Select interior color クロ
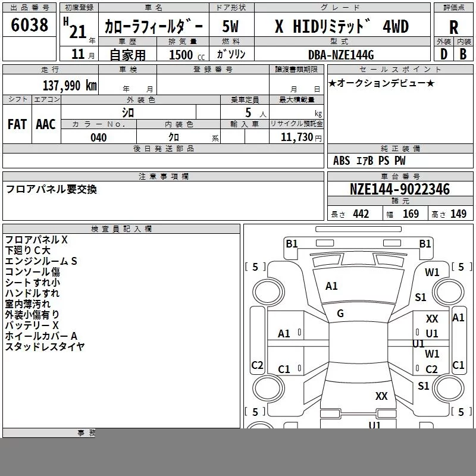Screen dimensions: 476x476 pyautogui.click(x=174, y=137)
